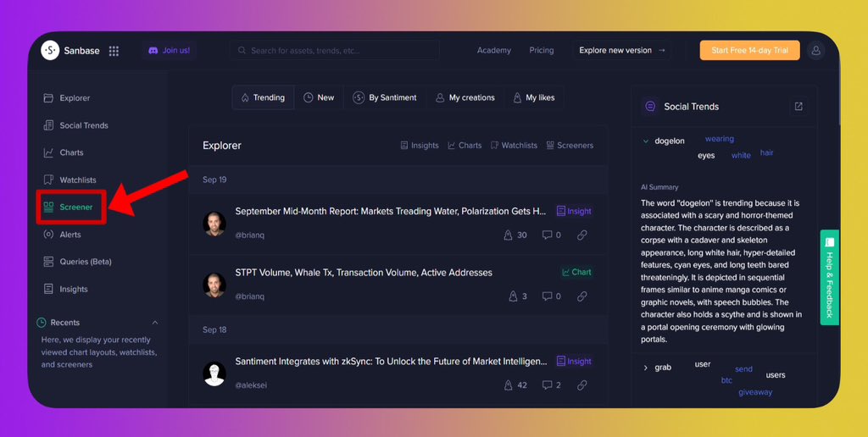Viewport: 868px width, 437px height.
Task: Click Chart tag on STPT post
Action: pyautogui.click(x=576, y=272)
